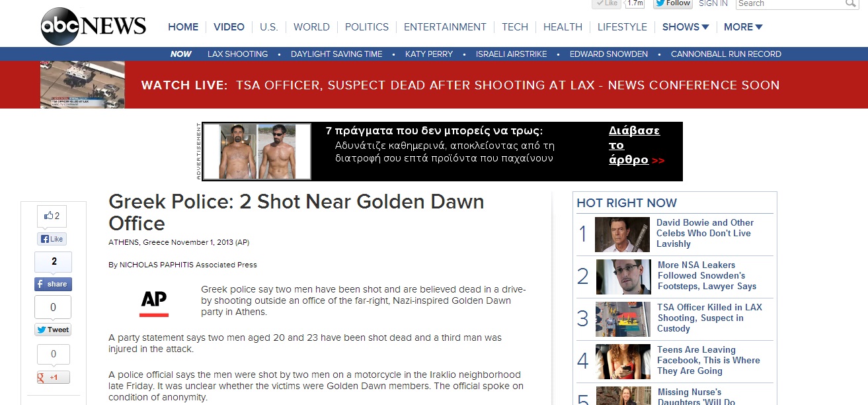This screenshot has height=405, width=868.
Task: Click the Facebook Like button at top
Action: pos(607,4)
